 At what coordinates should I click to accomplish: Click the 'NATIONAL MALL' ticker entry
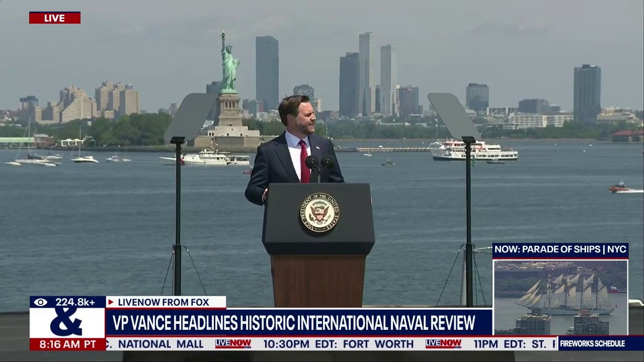pyautogui.click(x=161, y=344)
